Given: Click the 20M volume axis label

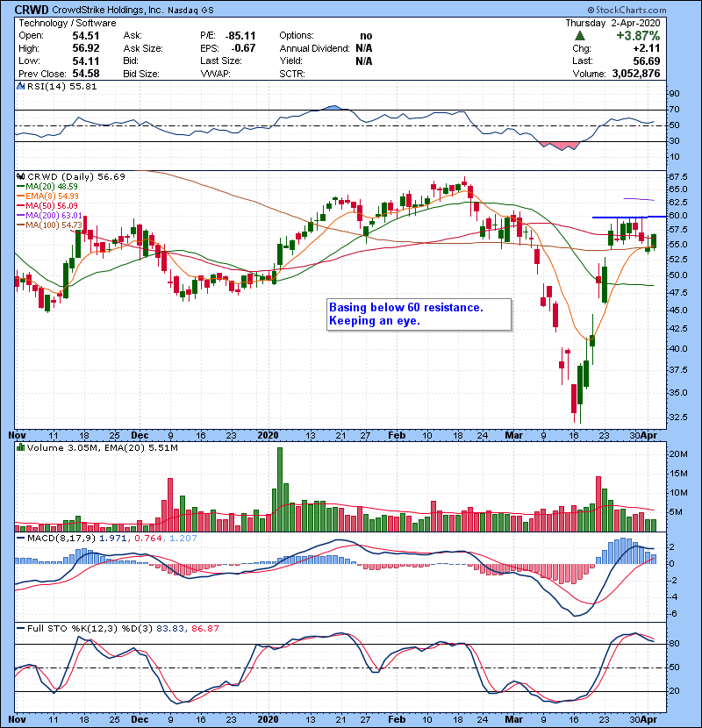Looking at the screenshot, I should [x=677, y=454].
